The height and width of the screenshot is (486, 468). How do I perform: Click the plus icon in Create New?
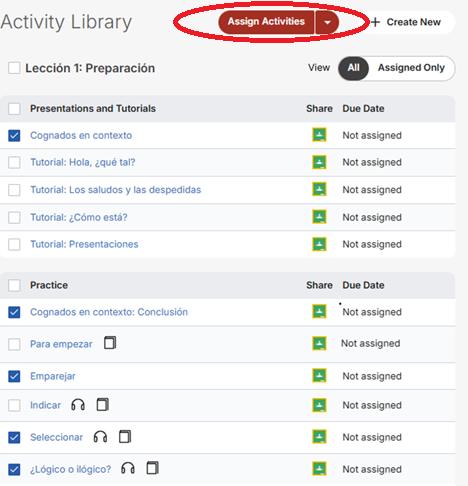click(x=375, y=22)
